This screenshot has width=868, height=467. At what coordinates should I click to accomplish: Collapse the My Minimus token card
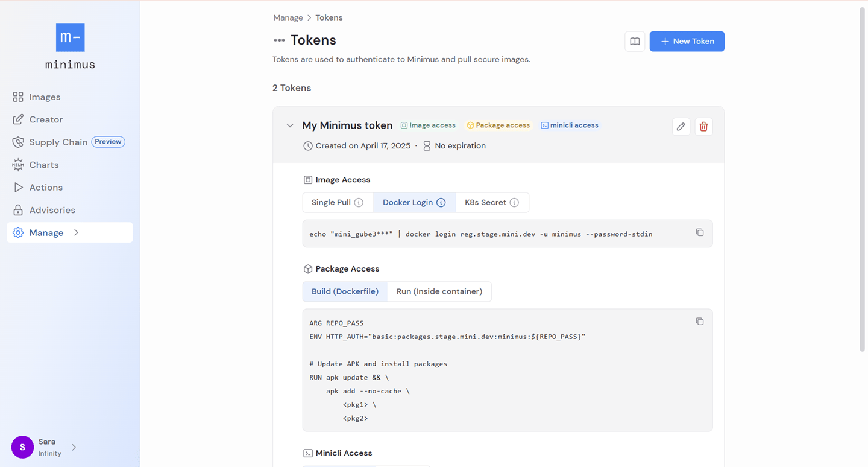pos(290,126)
